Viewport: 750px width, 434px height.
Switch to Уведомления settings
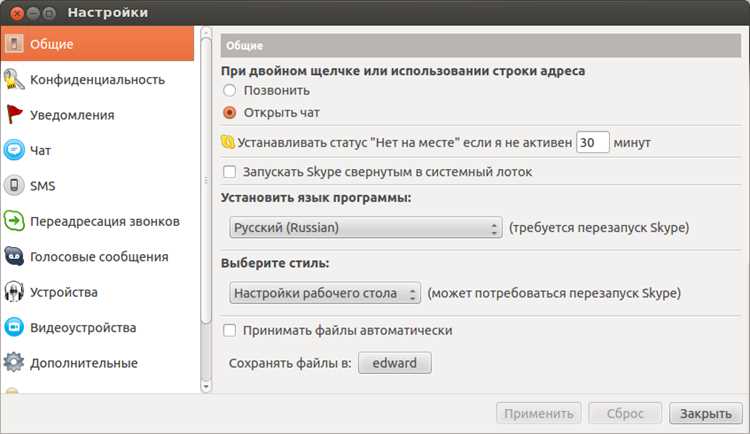coord(98,115)
